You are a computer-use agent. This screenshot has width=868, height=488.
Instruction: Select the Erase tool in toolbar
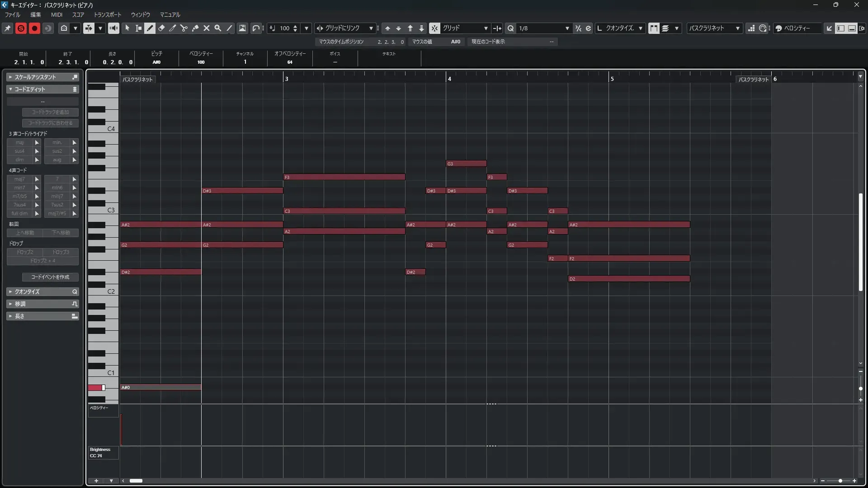pos(161,28)
